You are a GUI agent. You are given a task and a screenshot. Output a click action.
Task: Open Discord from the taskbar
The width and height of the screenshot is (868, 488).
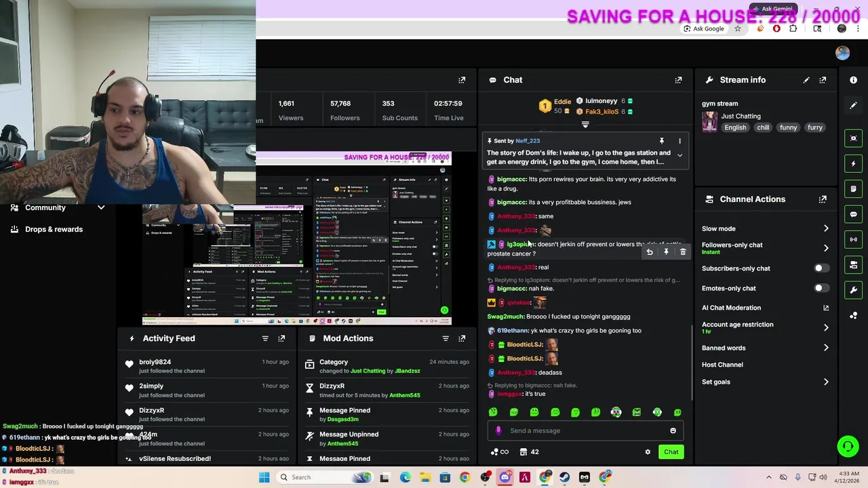click(x=505, y=477)
